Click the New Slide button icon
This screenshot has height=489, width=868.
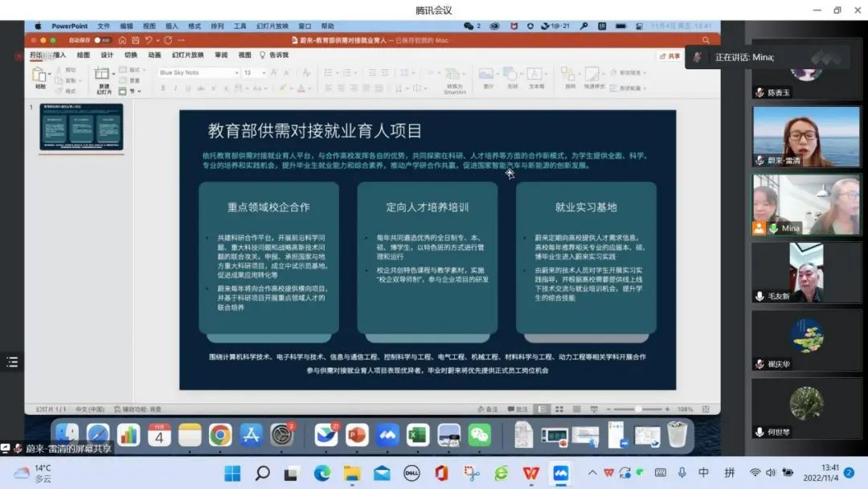(x=103, y=75)
